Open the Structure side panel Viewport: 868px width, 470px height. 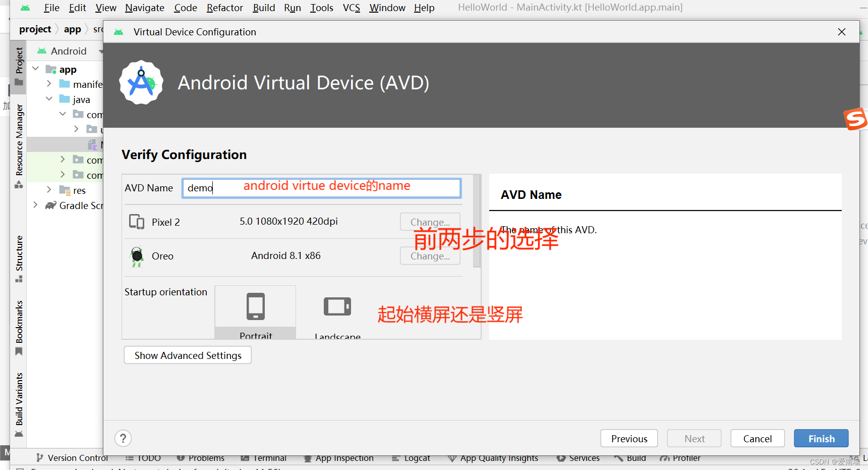pyautogui.click(x=19, y=258)
